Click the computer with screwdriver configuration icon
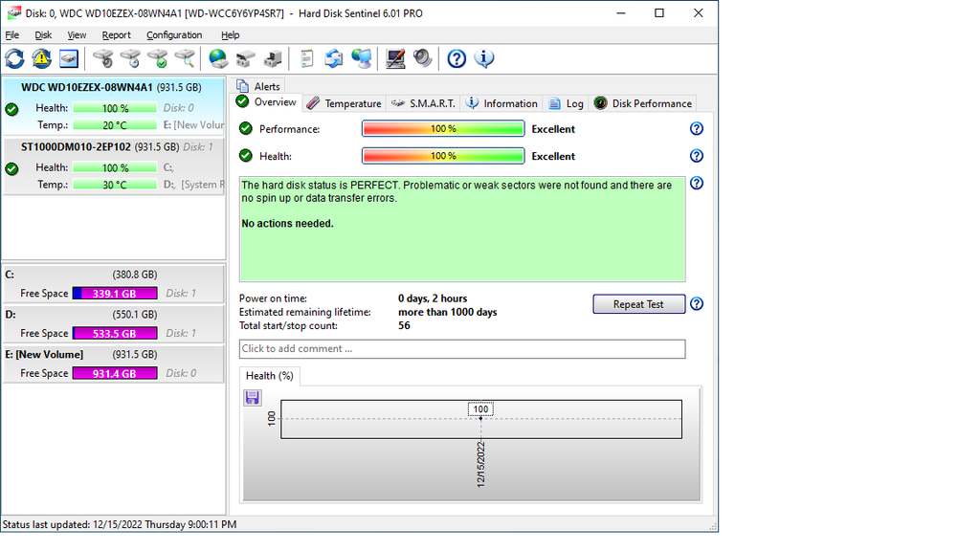 [395, 58]
